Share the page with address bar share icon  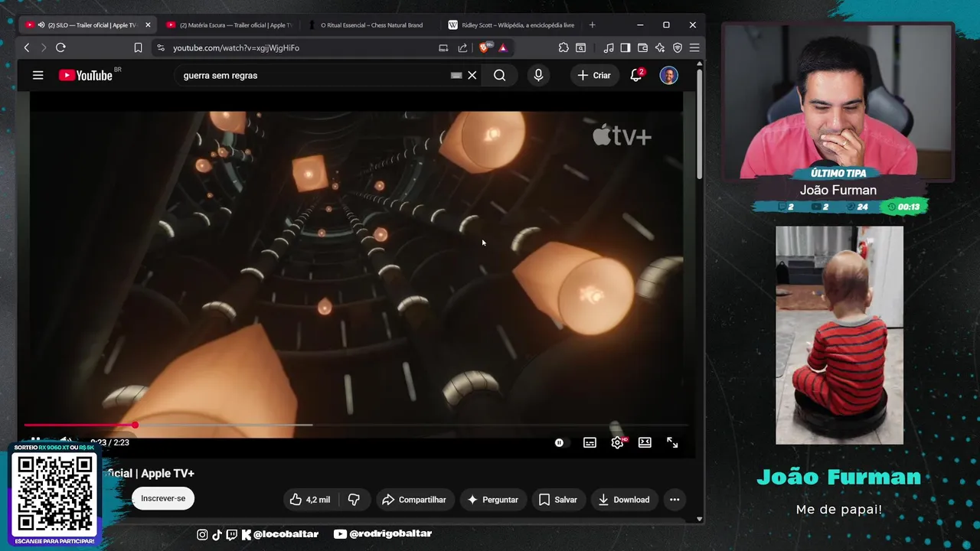pos(462,47)
